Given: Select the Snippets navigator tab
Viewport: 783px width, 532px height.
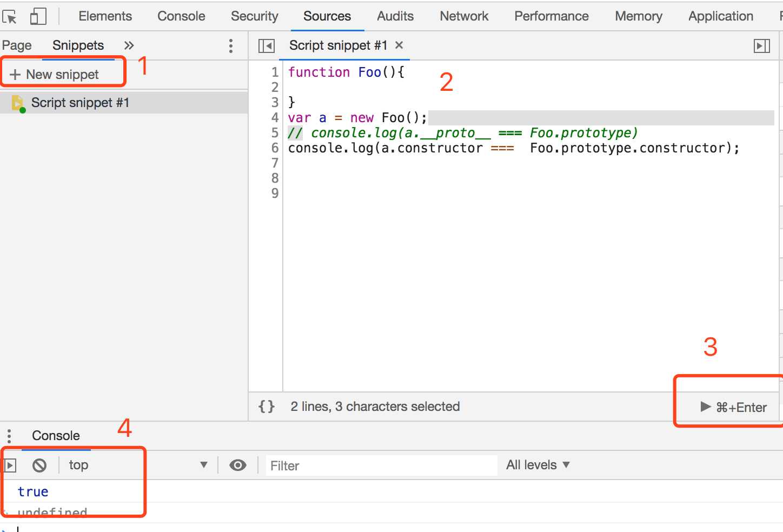Looking at the screenshot, I should (x=78, y=45).
